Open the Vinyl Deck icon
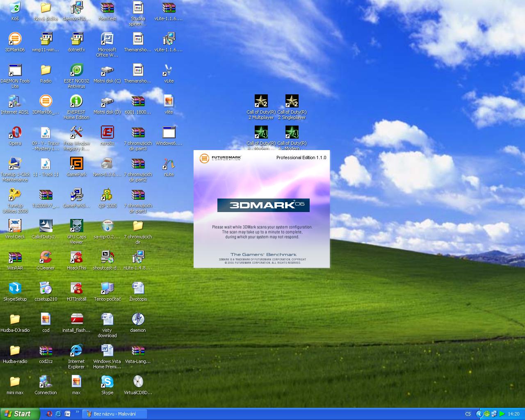525x420 pixels. point(15,226)
